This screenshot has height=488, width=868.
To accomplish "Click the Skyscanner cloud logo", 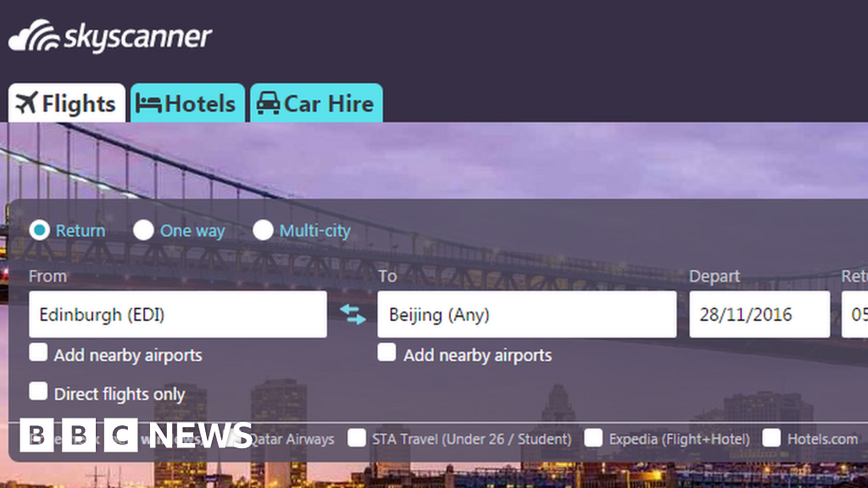I will tap(34, 36).
